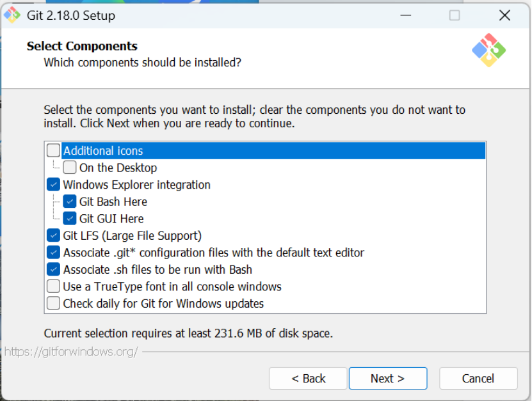532x401 pixels.
Task: Close the Git 2.18.0 Setup window
Action: point(504,15)
